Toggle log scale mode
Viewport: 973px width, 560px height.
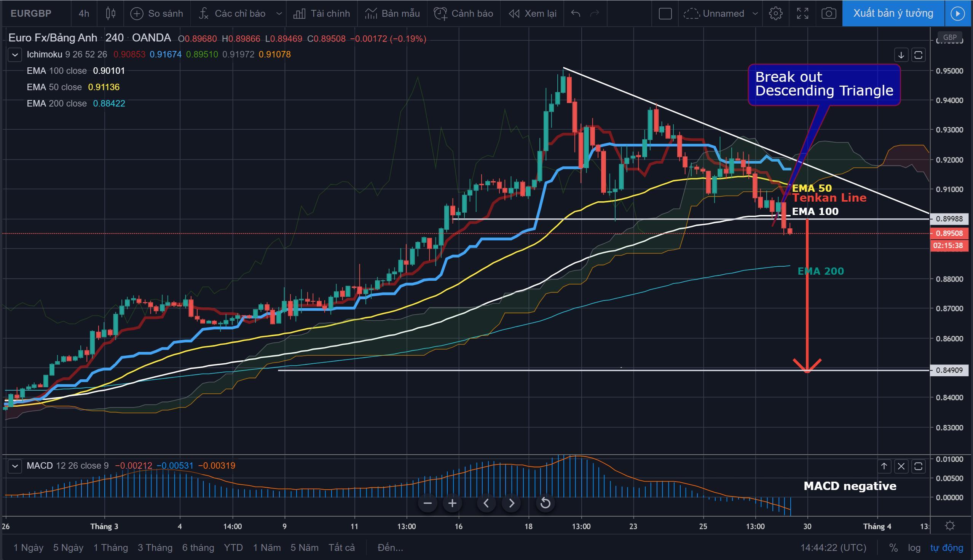[x=914, y=547]
